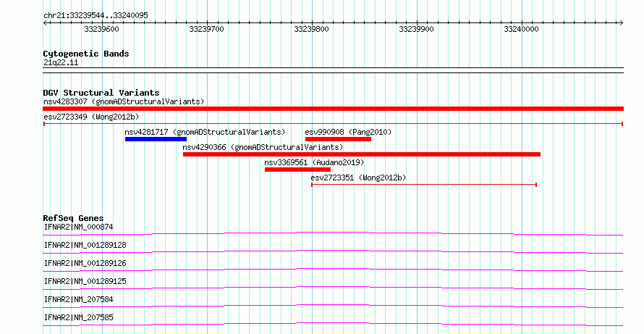Click ruler position 33240000
644x334 pixels.
tap(521, 29)
